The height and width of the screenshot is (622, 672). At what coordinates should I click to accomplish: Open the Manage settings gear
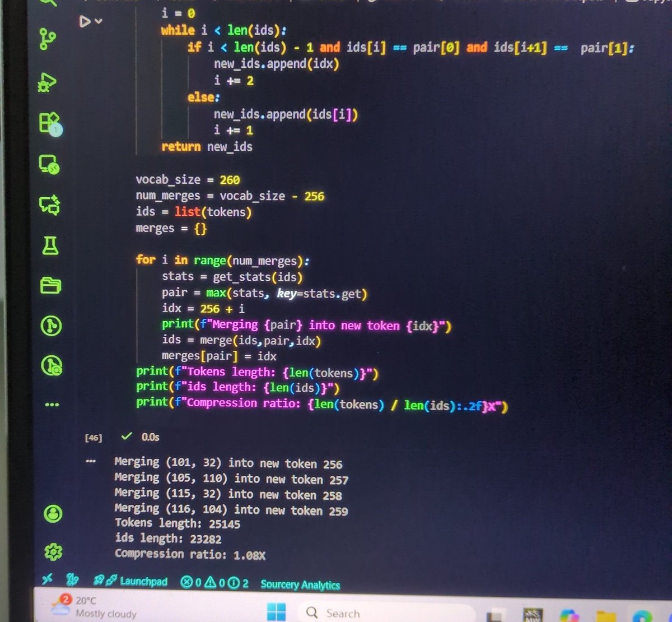[x=53, y=552]
